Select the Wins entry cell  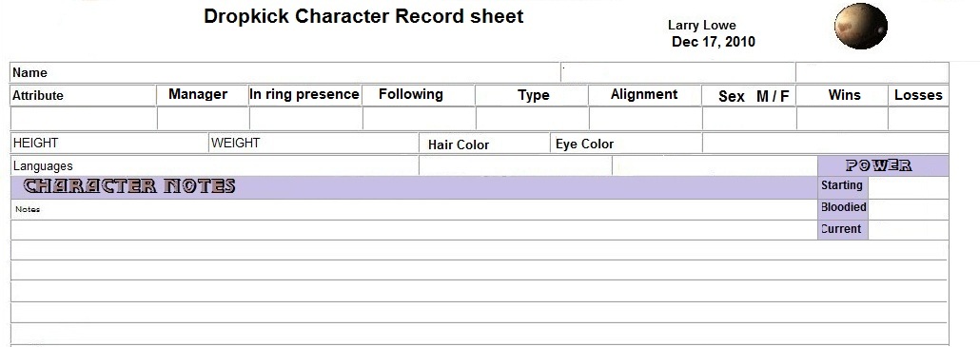pos(842,119)
